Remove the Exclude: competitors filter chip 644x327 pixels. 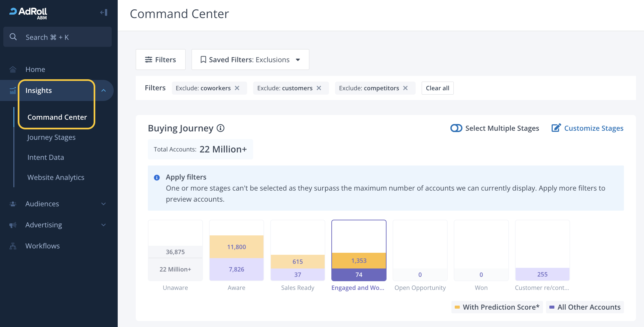pyautogui.click(x=405, y=88)
